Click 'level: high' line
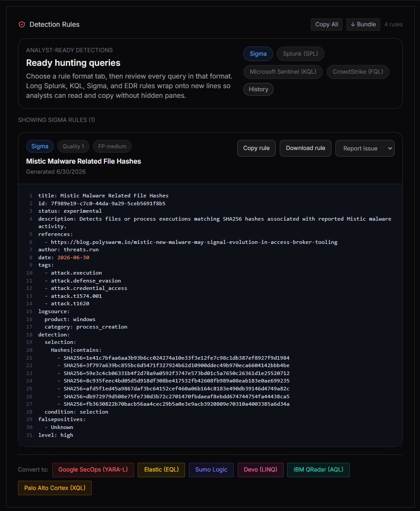 coord(56,435)
